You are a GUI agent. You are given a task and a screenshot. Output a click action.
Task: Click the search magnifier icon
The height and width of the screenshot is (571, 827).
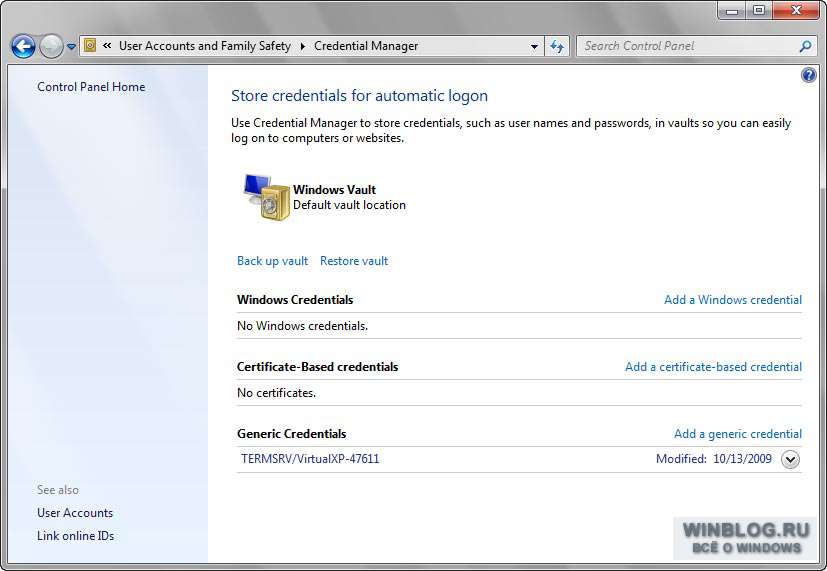pyautogui.click(x=805, y=46)
